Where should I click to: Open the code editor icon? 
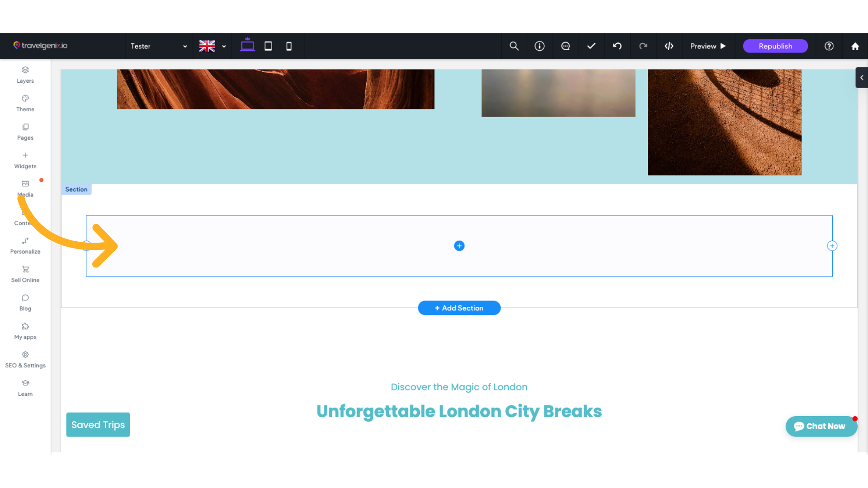coord(669,46)
